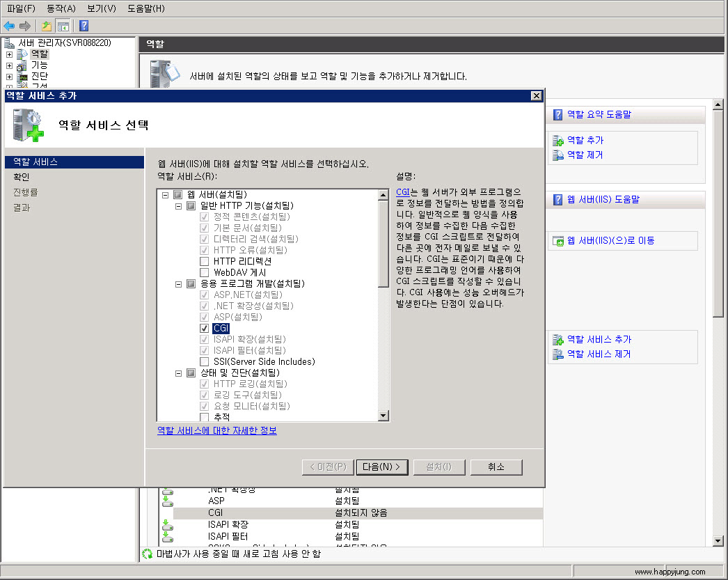
Task: Toggle the 웹 서버(설치됨) checkbox
Action: click(177, 194)
